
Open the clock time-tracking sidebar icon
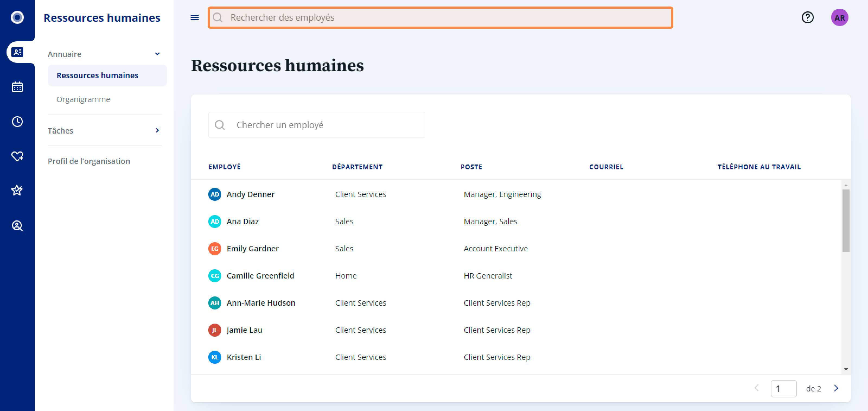pos(17,121)
